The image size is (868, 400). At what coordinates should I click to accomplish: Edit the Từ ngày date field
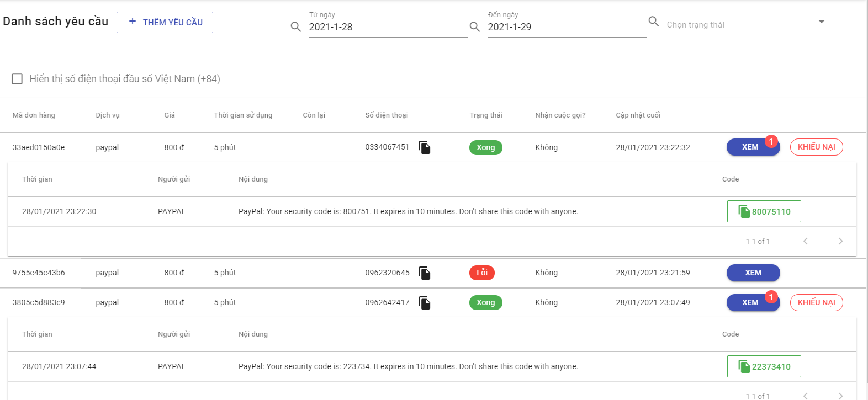pos(388,27)
